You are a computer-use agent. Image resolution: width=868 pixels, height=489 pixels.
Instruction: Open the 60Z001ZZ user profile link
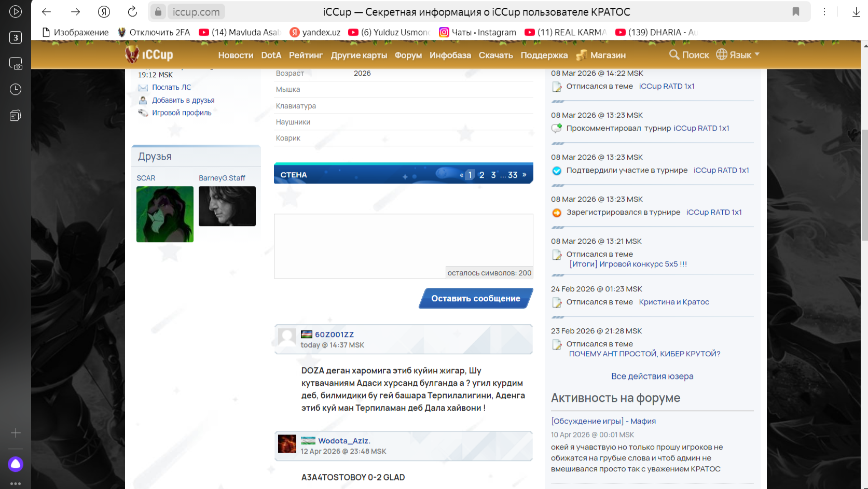pos(334,334)
